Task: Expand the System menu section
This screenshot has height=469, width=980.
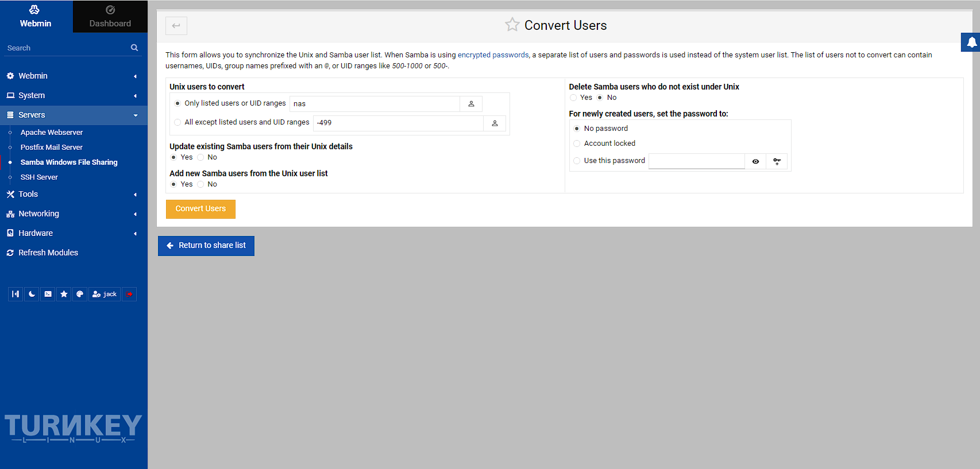Action: point(74,95)
